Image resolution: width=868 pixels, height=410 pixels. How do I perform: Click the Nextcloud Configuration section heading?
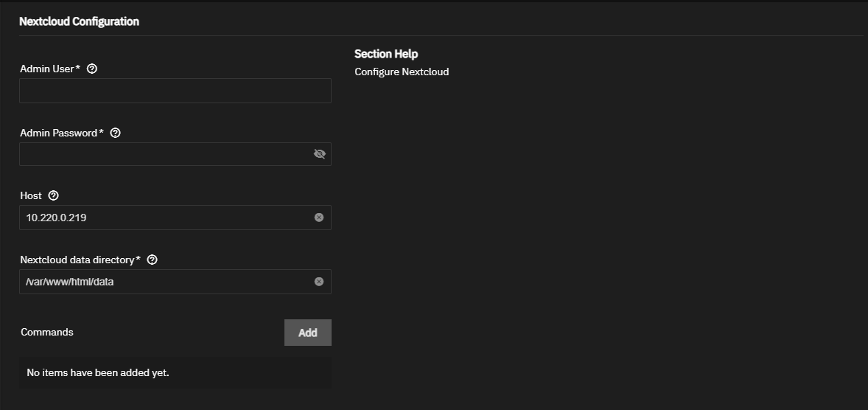coord(79,21)
